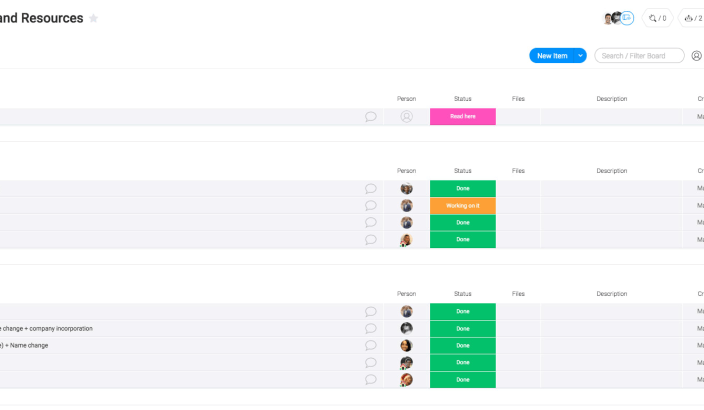Open the Done status in the bottom-most row
This screenshot has height=410, width=704.
click(x=462, y=380)
